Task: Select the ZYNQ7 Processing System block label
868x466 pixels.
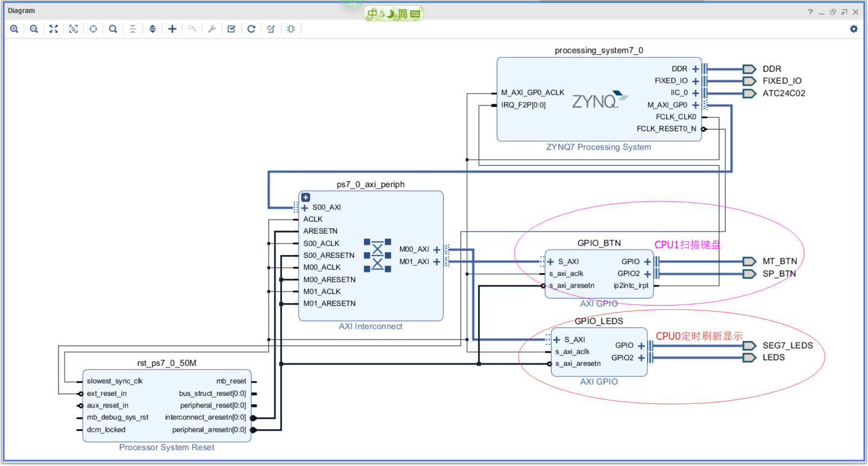Action: (599, 146)
